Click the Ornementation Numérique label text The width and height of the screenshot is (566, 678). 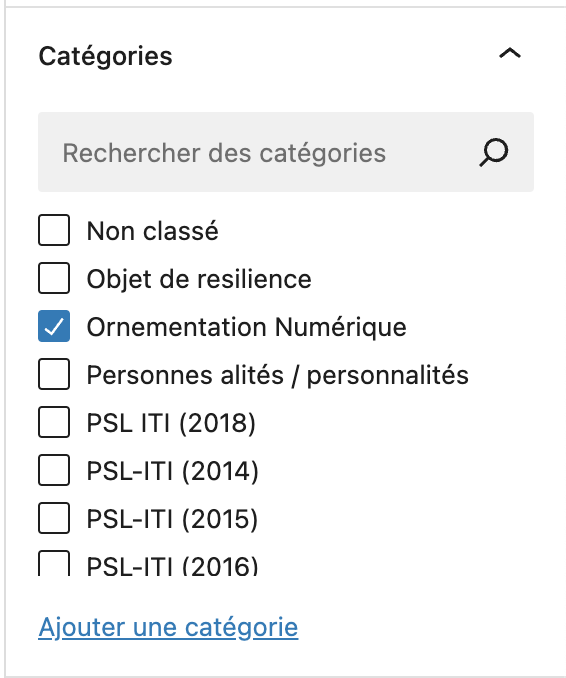pyautogui.click(x=246, y=327)
